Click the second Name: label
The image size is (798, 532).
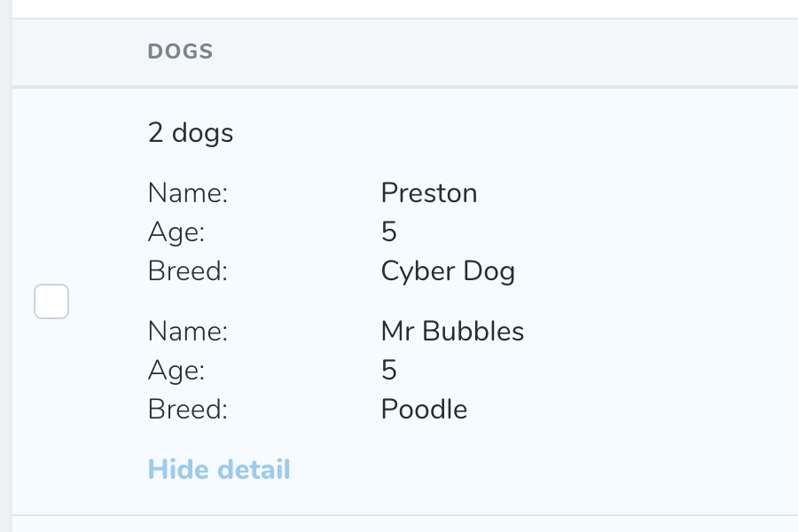(188, 331)
